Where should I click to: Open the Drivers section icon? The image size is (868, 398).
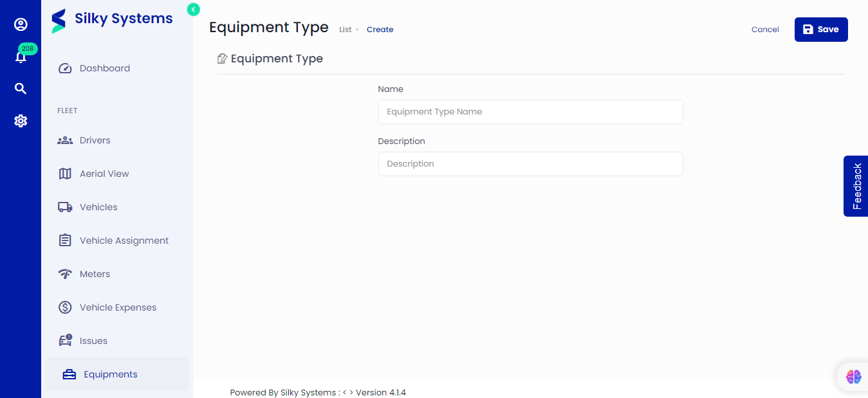coord(65,140)
